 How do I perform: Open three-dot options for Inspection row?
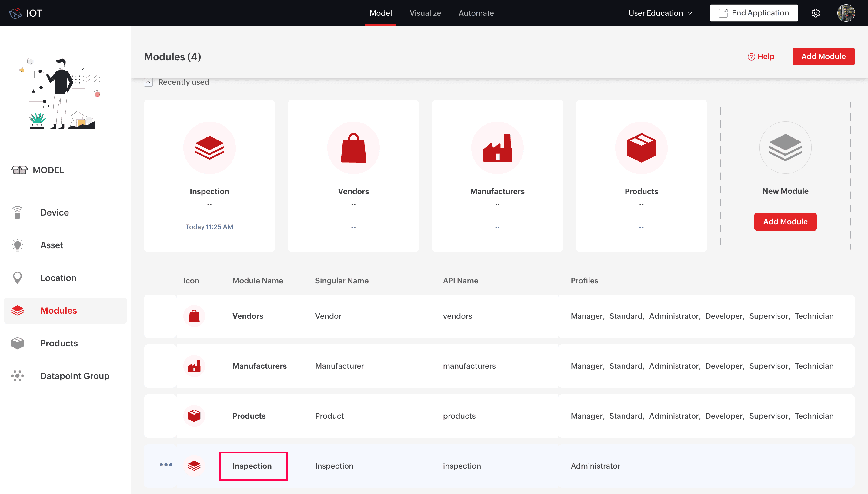166,465
